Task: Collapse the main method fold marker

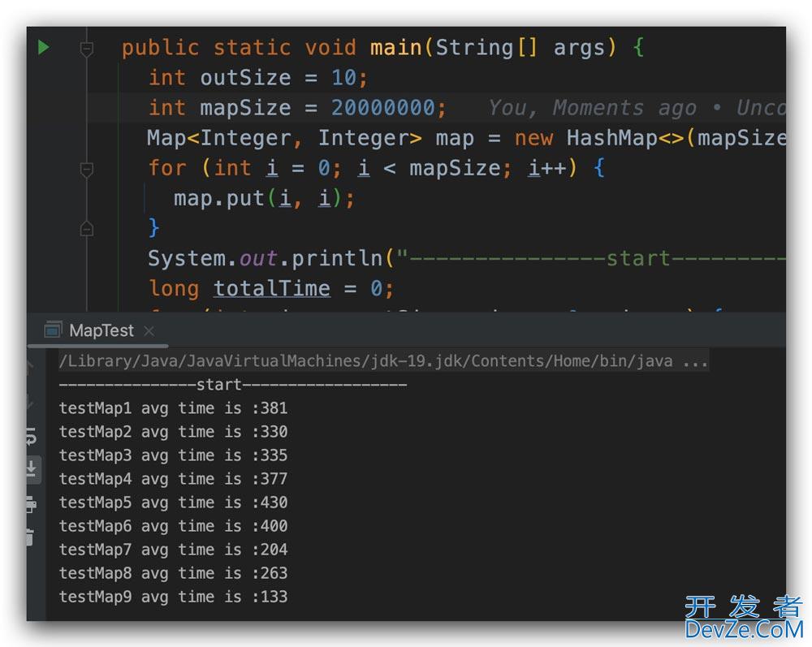Action: coord(87,49)
